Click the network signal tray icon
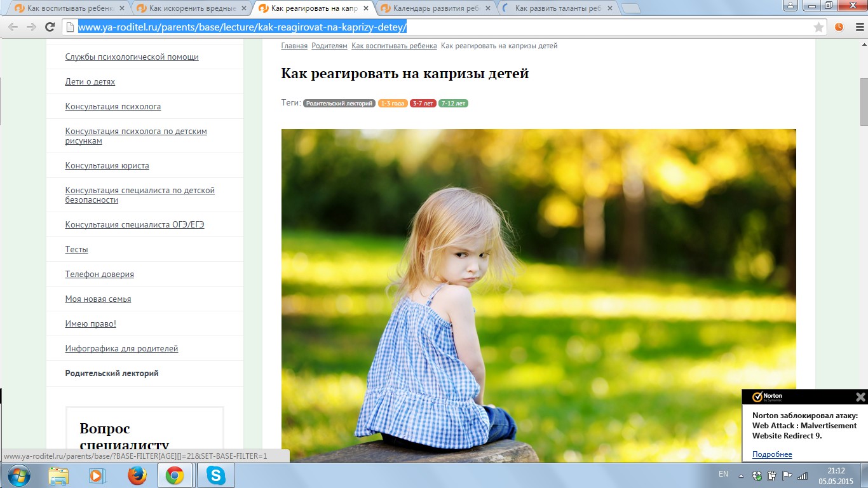 803,475
